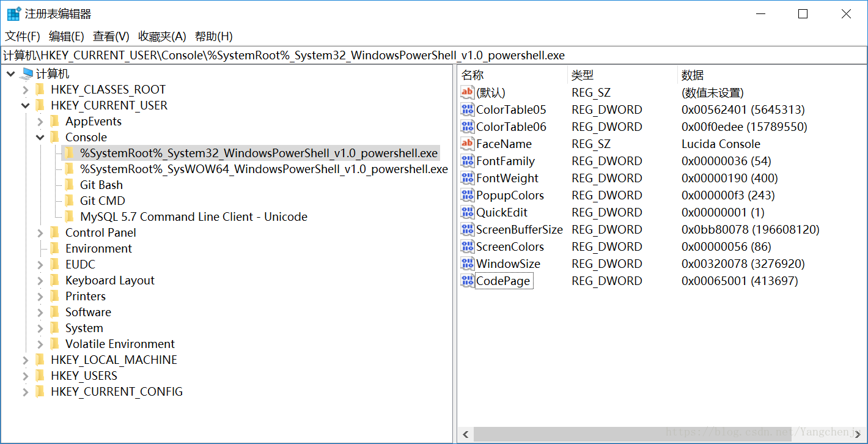
Task: Select the ScreenColors value name
Action: click(510, 246)
